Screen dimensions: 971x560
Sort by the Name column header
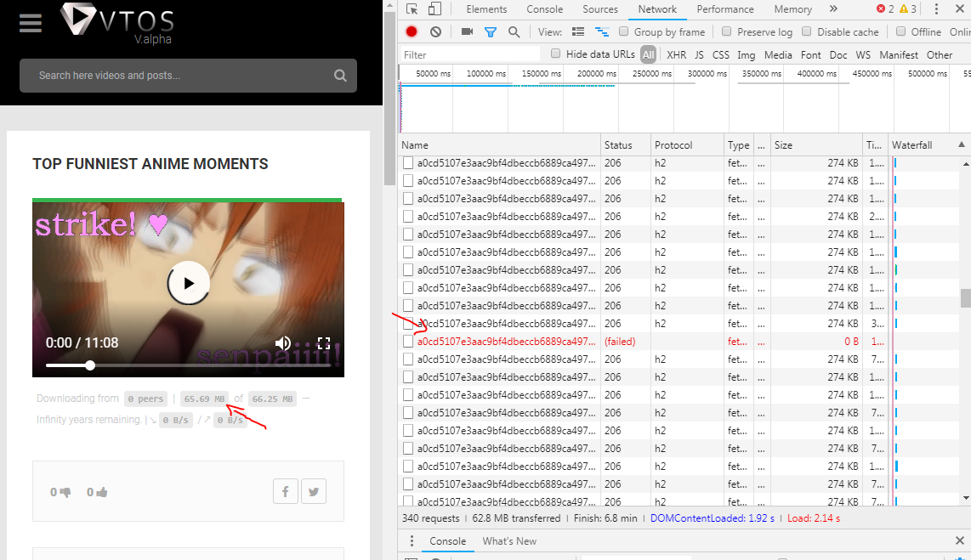[499, 145]
